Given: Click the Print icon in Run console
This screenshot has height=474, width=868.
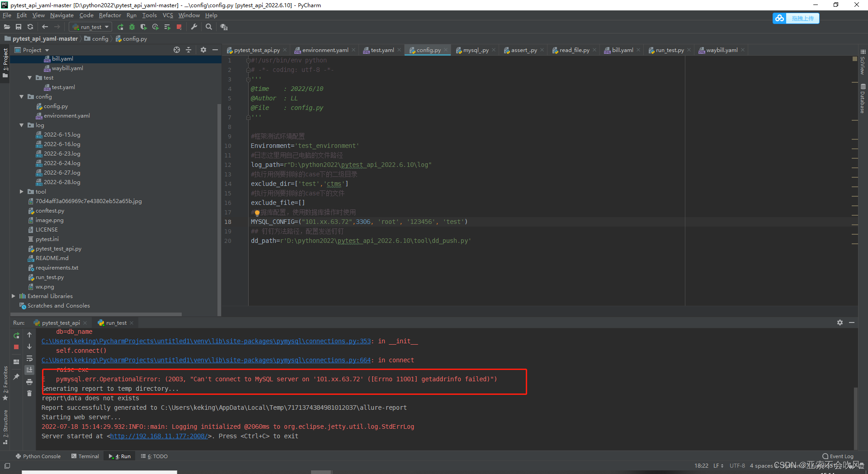Looking at the screenshot, I should (29, 382).
